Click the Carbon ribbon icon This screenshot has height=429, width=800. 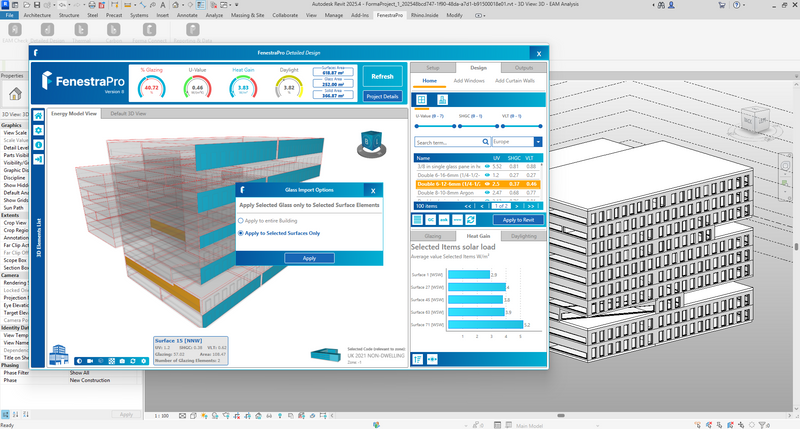tap(113, 30)
